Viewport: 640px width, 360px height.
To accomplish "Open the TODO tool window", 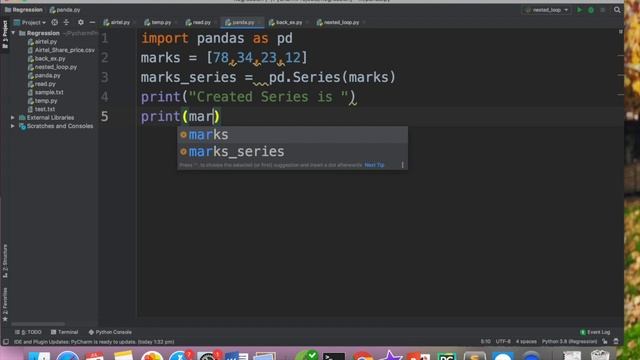I will pos(29,332).
